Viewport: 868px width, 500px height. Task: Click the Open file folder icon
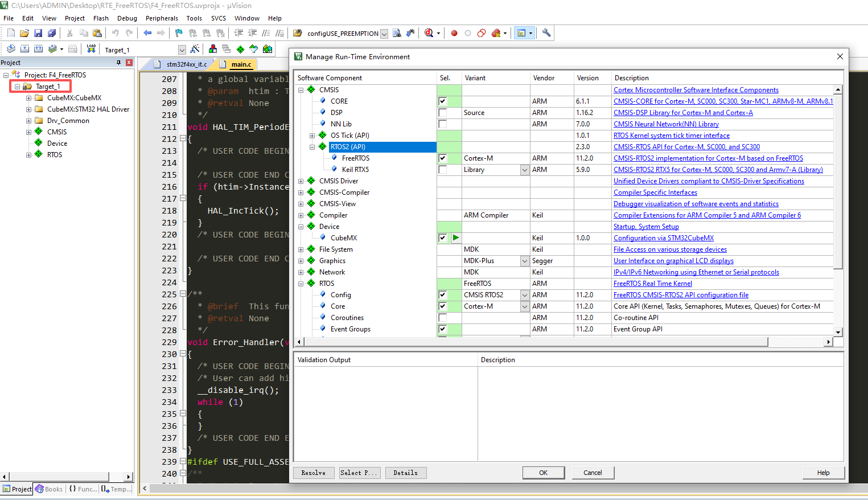24,33
